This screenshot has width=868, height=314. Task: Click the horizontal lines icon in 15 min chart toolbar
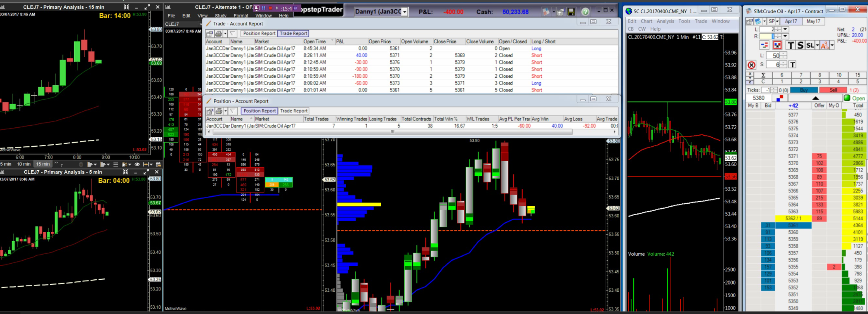pos(116,164)
